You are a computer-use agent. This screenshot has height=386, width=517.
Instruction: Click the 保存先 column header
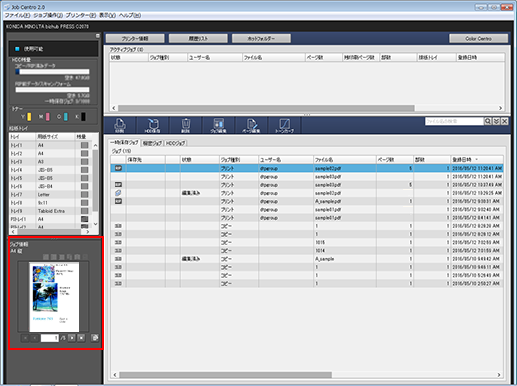pyautogui.click(x=145, y=160)
